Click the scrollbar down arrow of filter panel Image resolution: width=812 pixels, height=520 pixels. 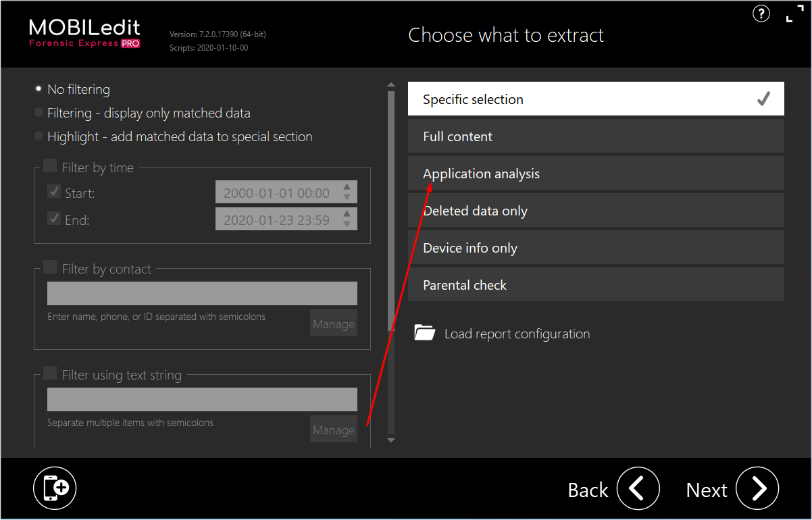(390, 440)
